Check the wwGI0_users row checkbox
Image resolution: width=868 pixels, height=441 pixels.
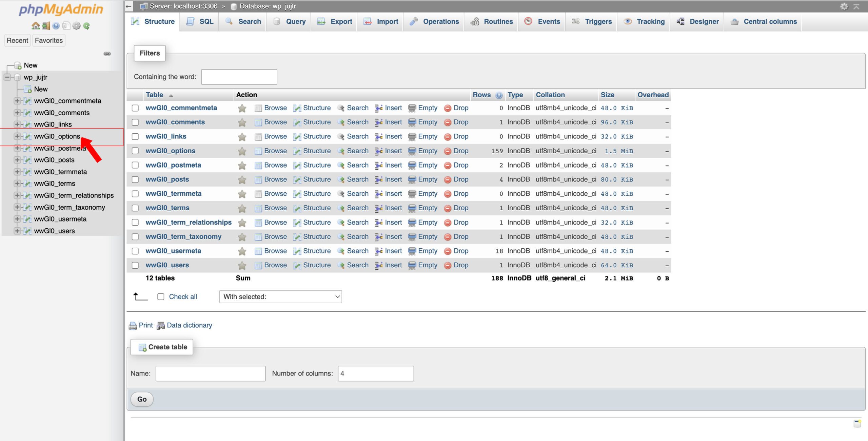pos(135,265)
